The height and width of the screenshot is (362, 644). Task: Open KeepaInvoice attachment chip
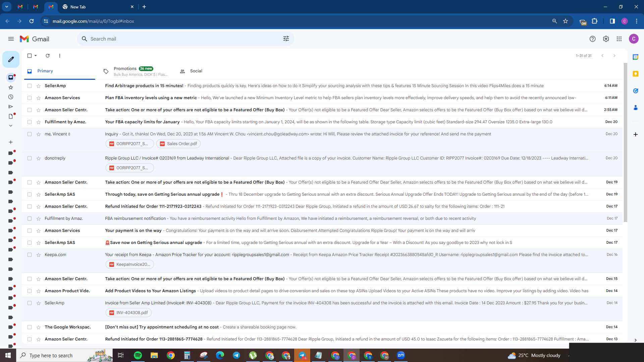click(130, 264)
